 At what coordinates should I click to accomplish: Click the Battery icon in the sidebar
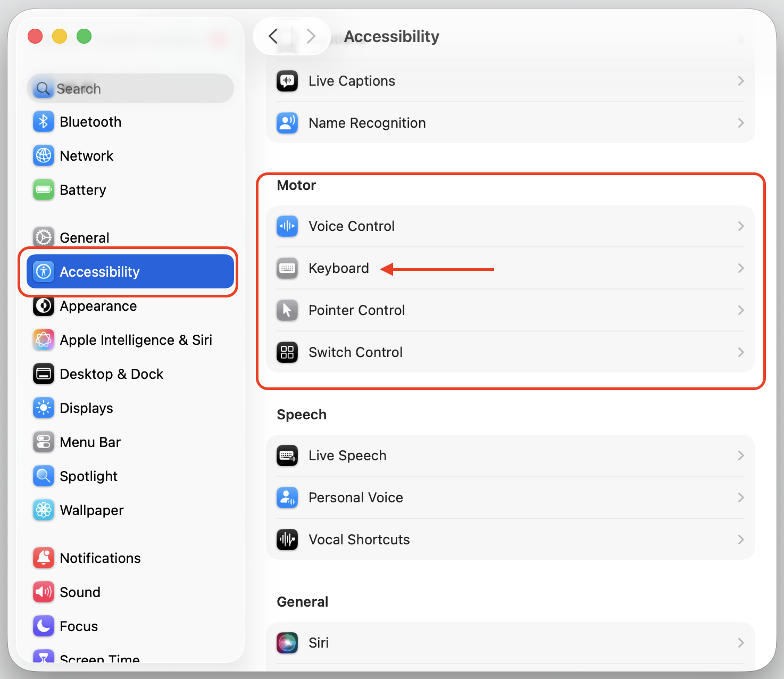click(44, 190)
